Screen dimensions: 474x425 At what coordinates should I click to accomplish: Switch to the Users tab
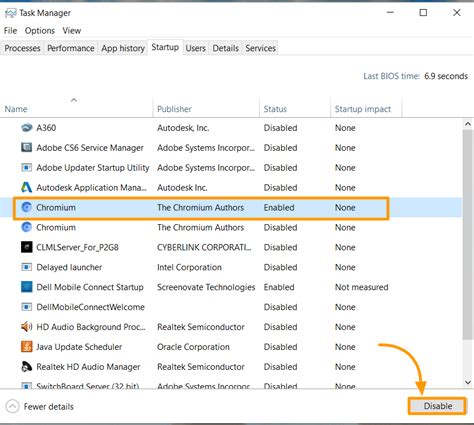pos(195,48)
